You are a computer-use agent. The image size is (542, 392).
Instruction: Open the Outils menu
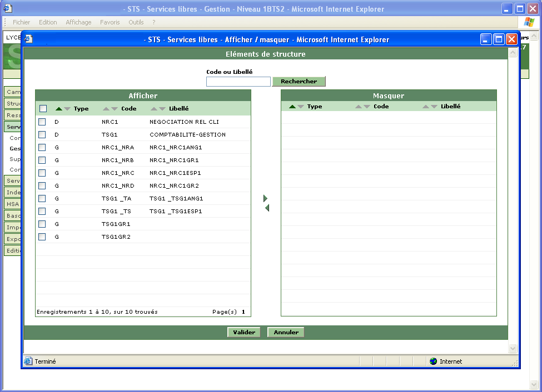pyautogui.click(x=136, y=22)
